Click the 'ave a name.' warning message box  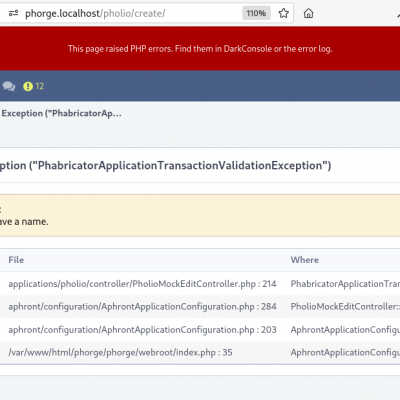click(x=200, y=216)
